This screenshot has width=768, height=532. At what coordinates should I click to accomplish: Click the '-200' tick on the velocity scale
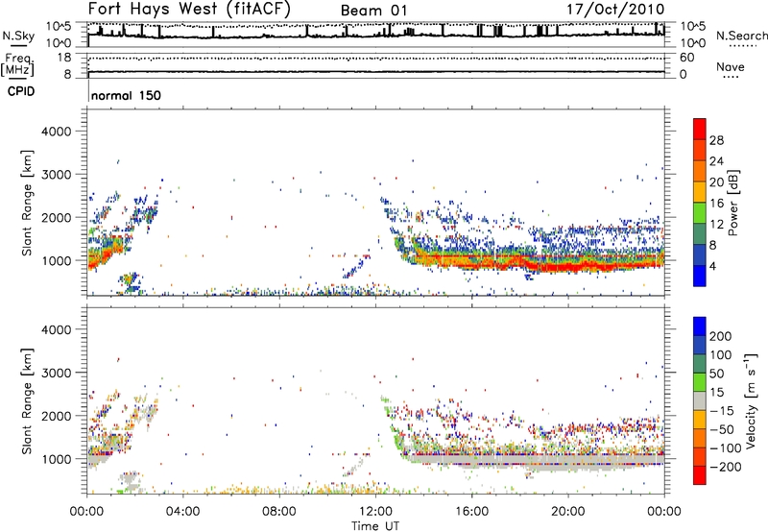(725, 467)
